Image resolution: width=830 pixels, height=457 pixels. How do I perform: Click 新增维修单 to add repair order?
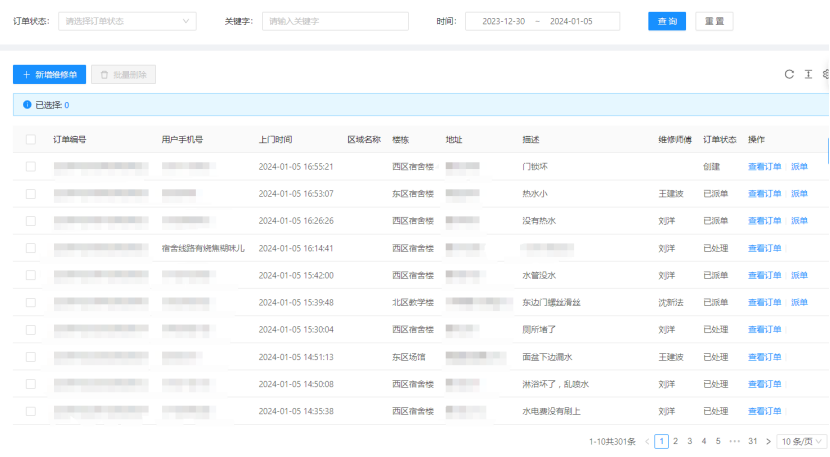pyautogui.click(x=49, y=75)
